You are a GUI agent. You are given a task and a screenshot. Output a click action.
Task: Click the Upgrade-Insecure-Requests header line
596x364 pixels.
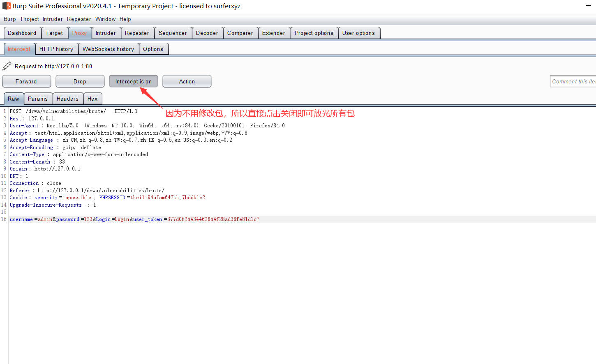(x=53, y=205)
